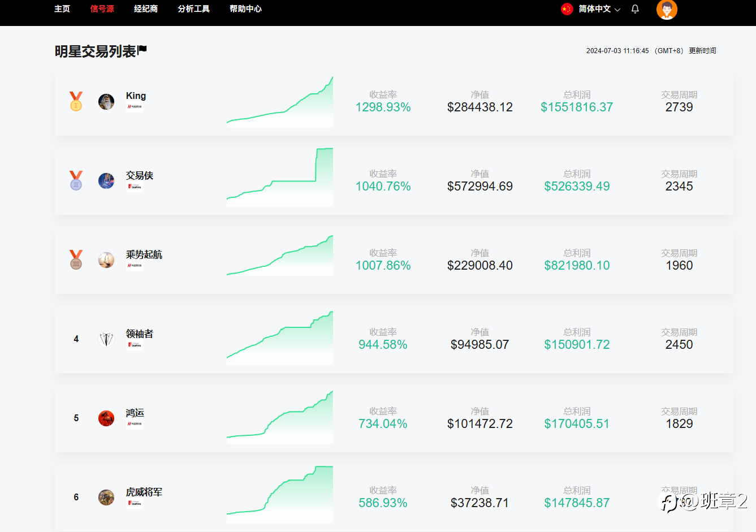
Task: Click the broker logo under 虎威将军
Action: 135,503
